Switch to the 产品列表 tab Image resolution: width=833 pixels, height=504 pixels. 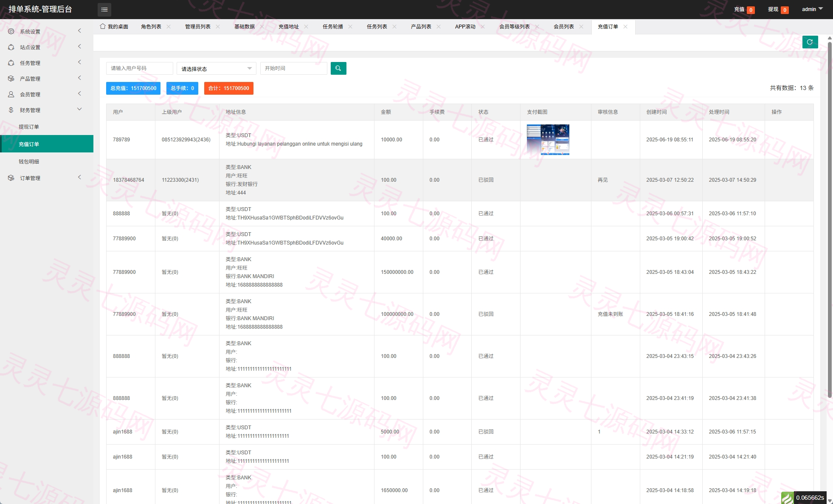(x=421, y=26)
